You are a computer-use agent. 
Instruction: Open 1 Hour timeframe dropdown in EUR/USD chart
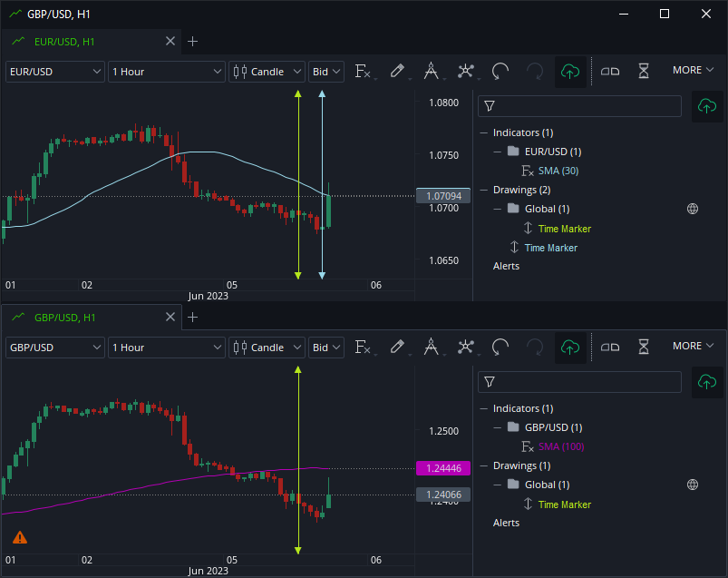coord(166,72)
